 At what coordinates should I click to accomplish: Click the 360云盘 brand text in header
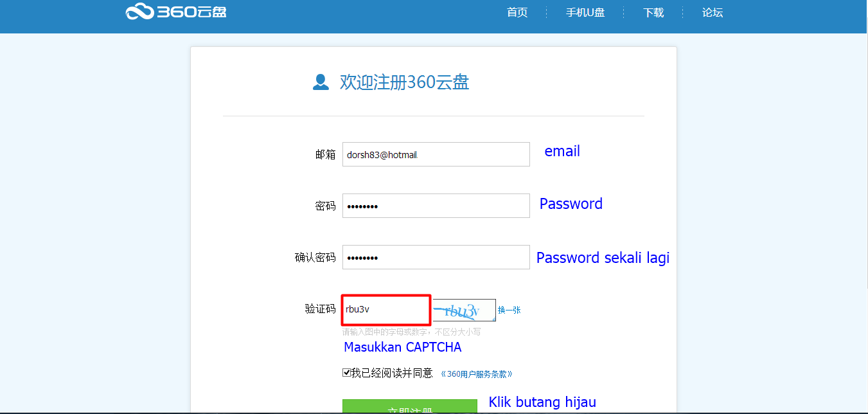pos(191,12)
